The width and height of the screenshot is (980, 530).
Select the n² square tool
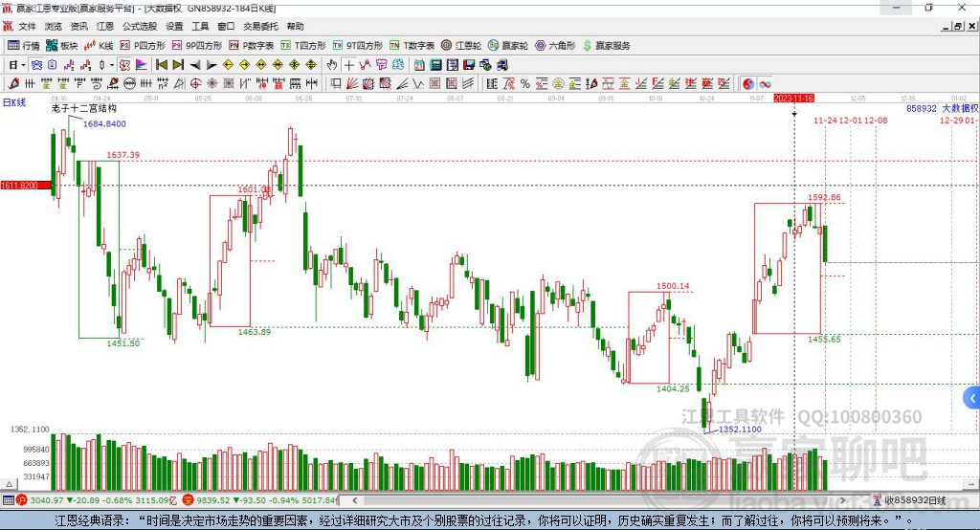pyautogui.click(x=163, y=84)
